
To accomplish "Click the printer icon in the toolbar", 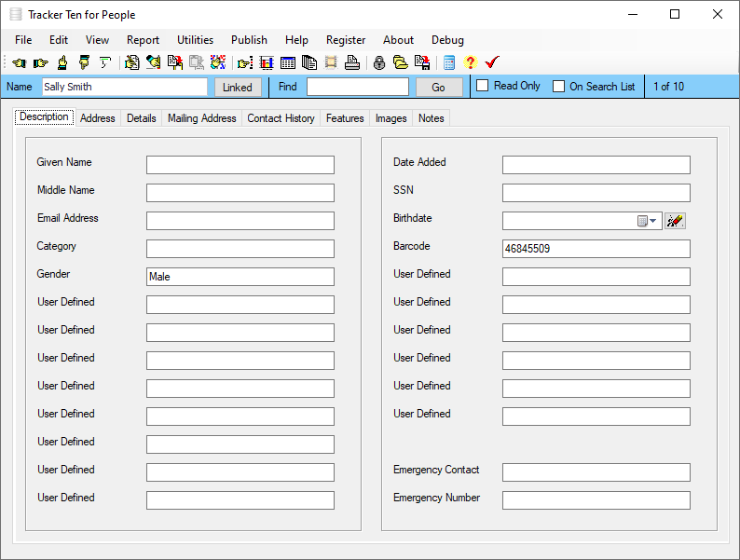I will (351, 63).
